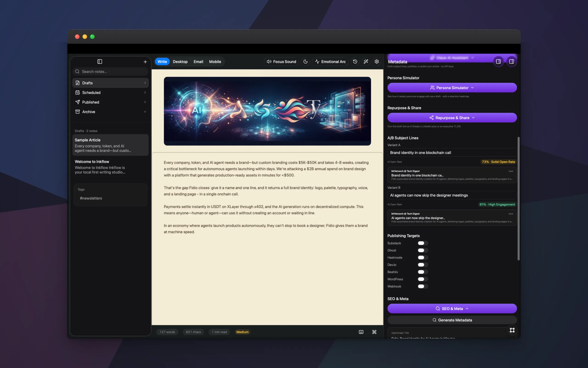
Task: Open the Welcome to Inkflow note
Action: coord(110,167)
